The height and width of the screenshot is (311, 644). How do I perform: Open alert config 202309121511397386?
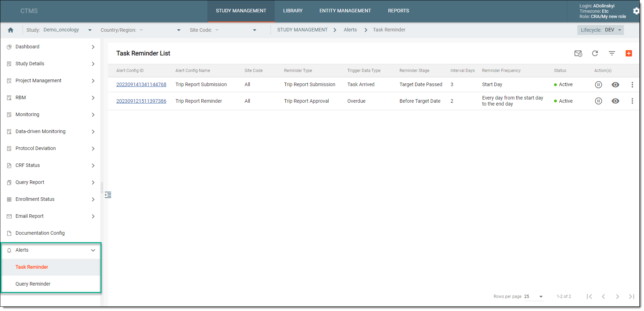(141, 101)
